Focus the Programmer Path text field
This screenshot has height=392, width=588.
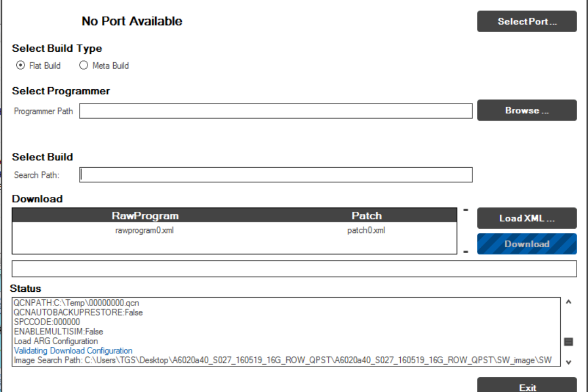tap(275, 111)
